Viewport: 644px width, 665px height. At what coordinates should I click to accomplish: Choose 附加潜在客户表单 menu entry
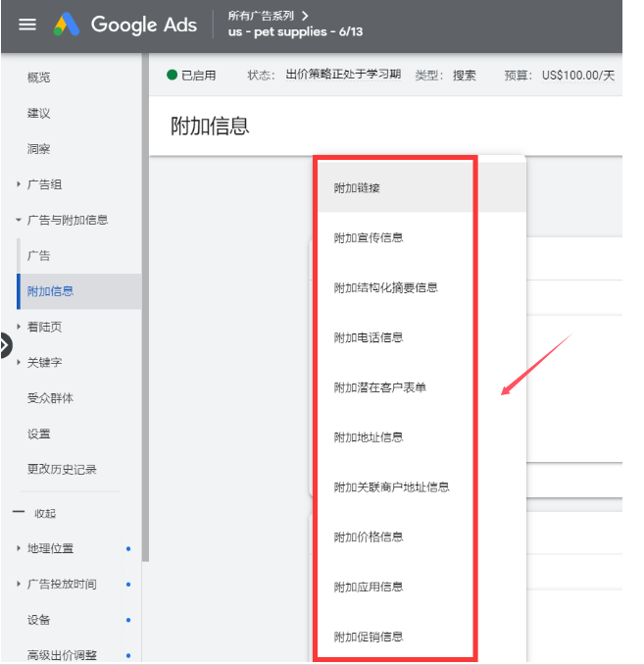tap(379, 387)
